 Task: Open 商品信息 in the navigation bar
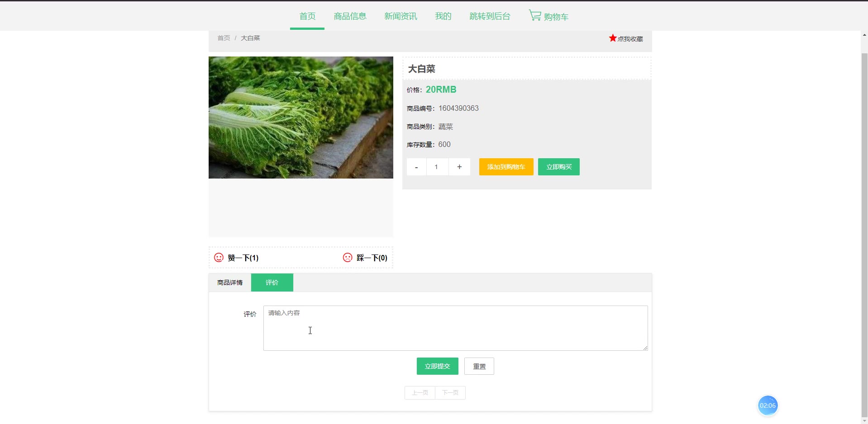[x=350, y=16]
